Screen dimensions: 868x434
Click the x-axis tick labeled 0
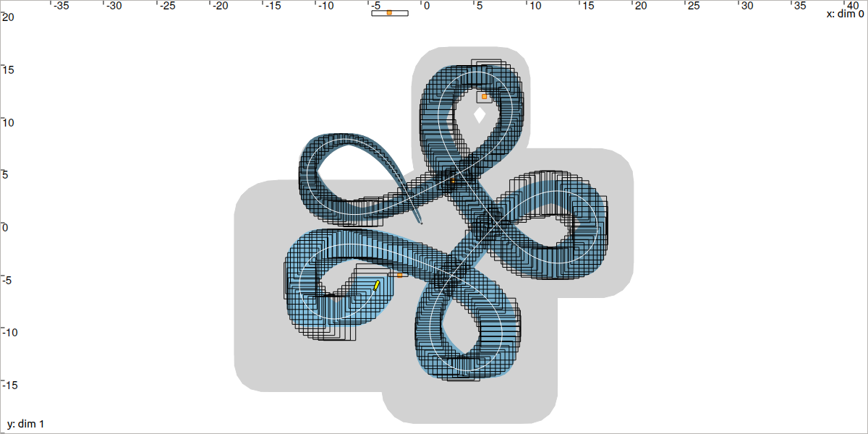426,6
